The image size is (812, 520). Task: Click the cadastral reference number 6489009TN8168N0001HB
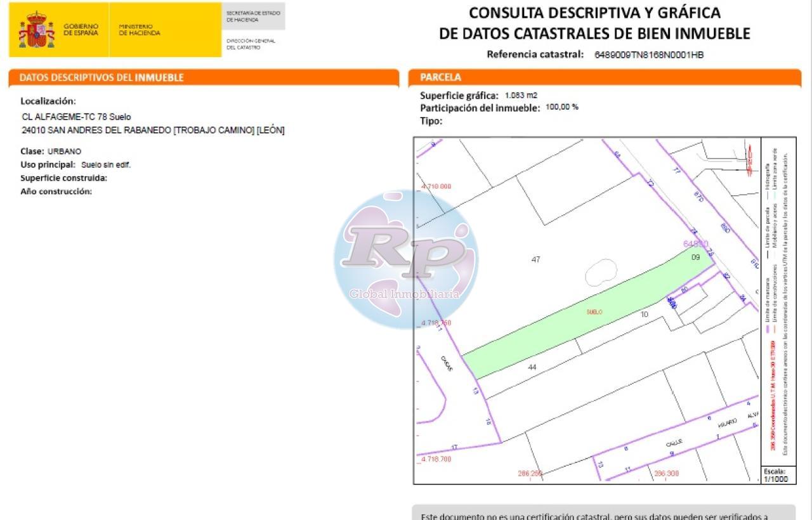click(648, 55)
